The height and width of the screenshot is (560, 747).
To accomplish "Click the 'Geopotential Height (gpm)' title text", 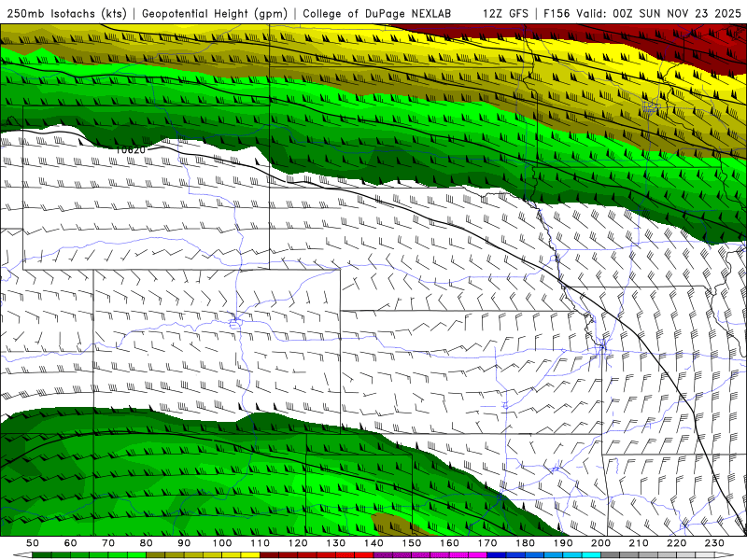I will pos(215,13).
